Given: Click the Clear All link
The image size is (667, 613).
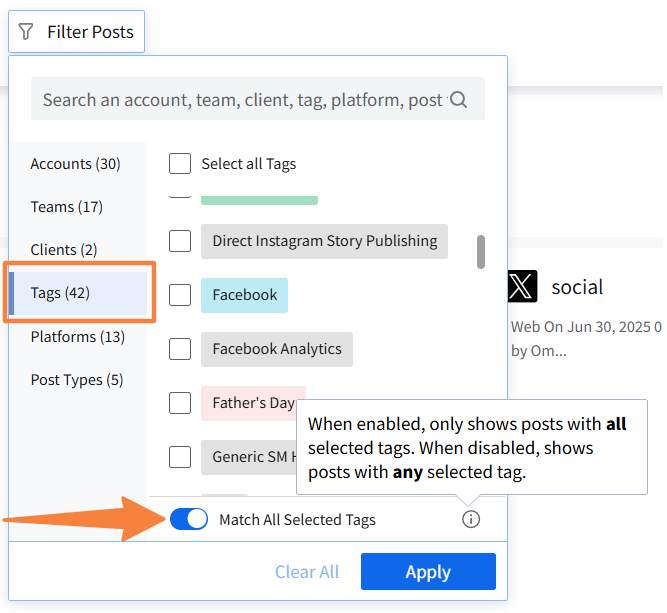Looking at the screenshot, I should [x=307, y=572].
